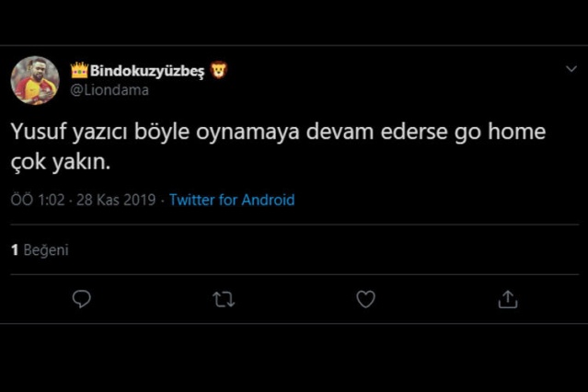Open the author's profile picture
Viewport: 588px width, 392px height.
(x=35, y=80)
